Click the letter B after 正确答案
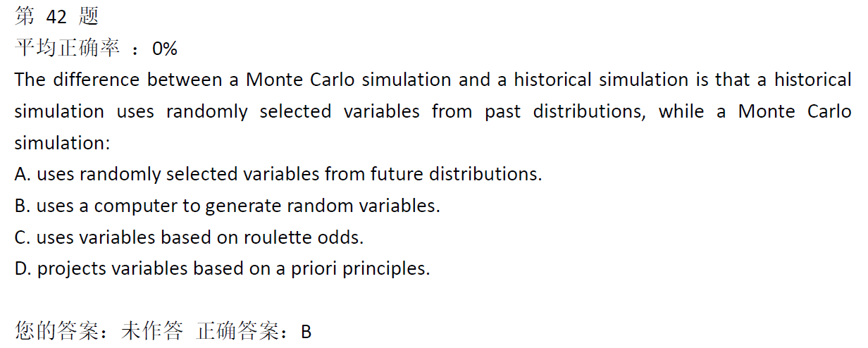Image resolution: width=868 pixels, height=348 pixels. (306, 332)
